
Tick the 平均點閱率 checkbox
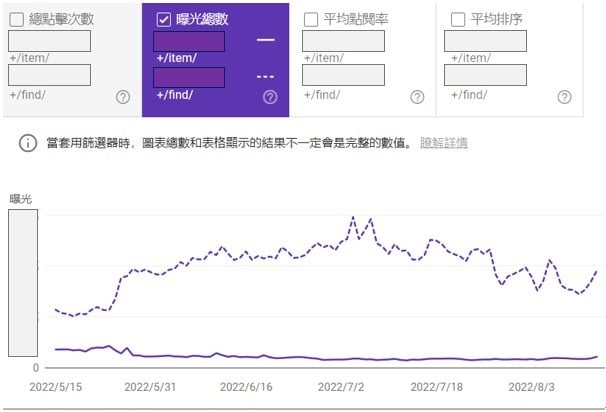click(x=311, y=19)
